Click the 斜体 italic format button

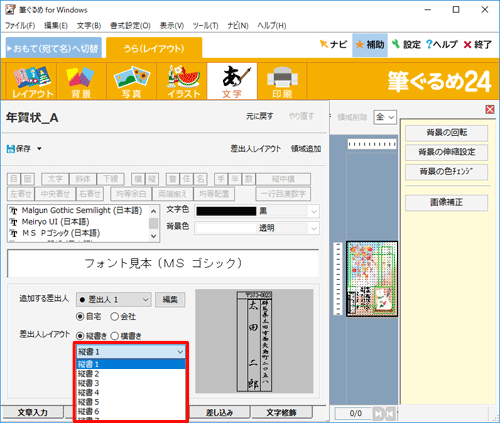coord(83,179)
